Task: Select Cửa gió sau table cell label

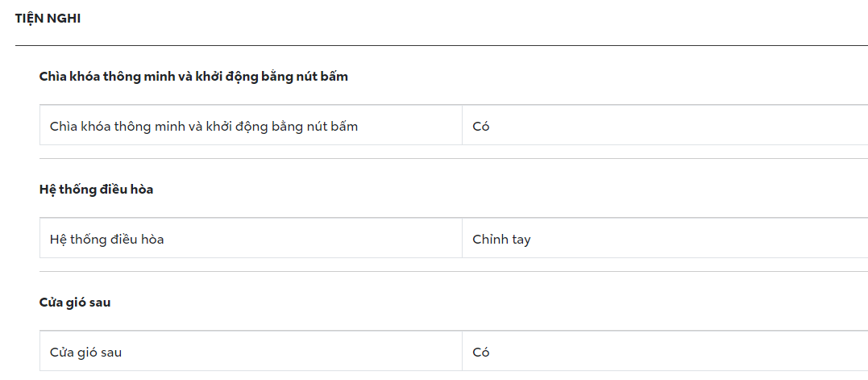Action: tap(85, 352)
